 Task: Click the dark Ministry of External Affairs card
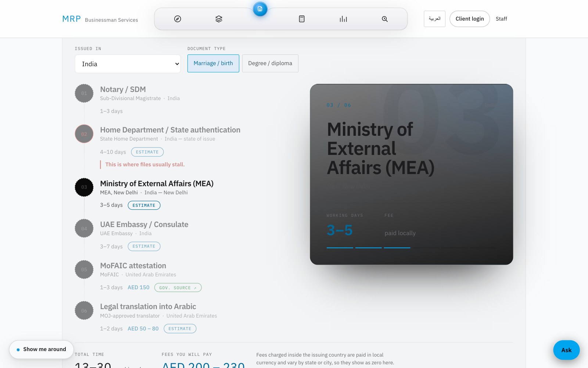coord(412,174)
